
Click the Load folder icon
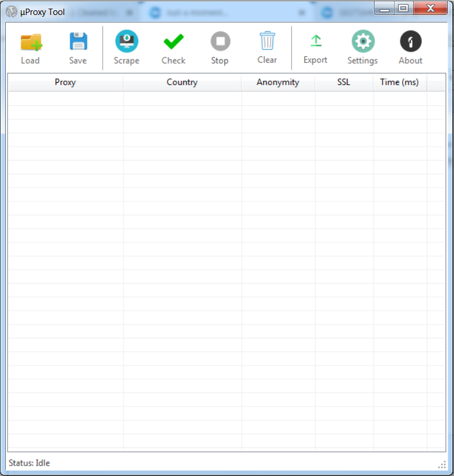coord(31,43)
